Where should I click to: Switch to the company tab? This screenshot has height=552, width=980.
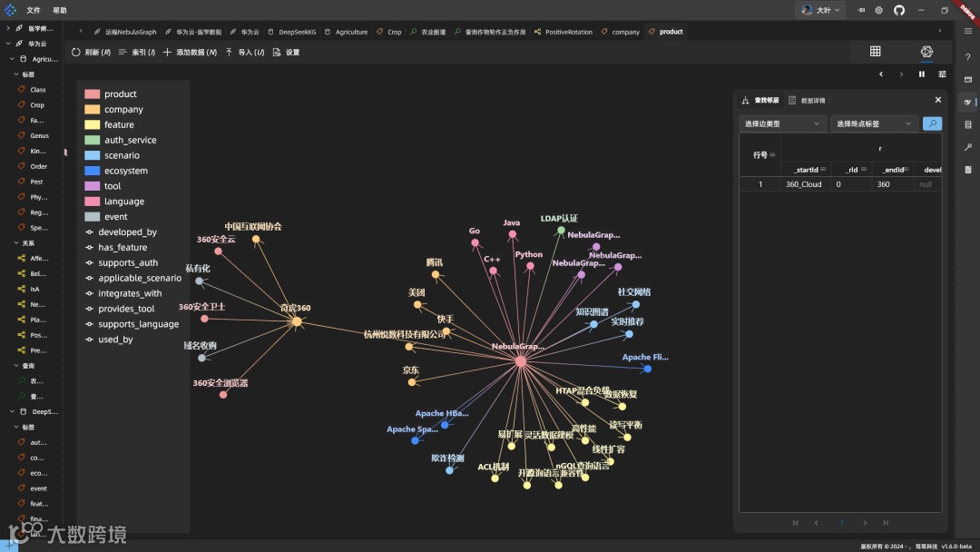pos(621,32)
